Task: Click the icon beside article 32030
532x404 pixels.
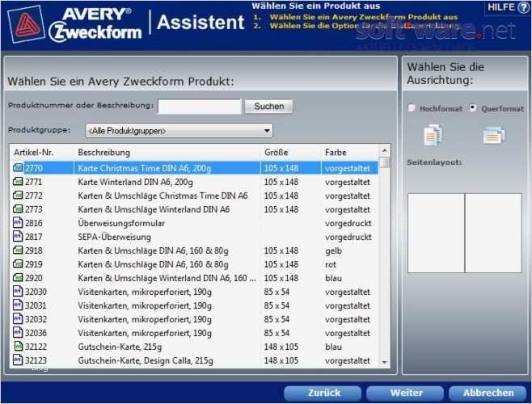Action: (18, 292)
